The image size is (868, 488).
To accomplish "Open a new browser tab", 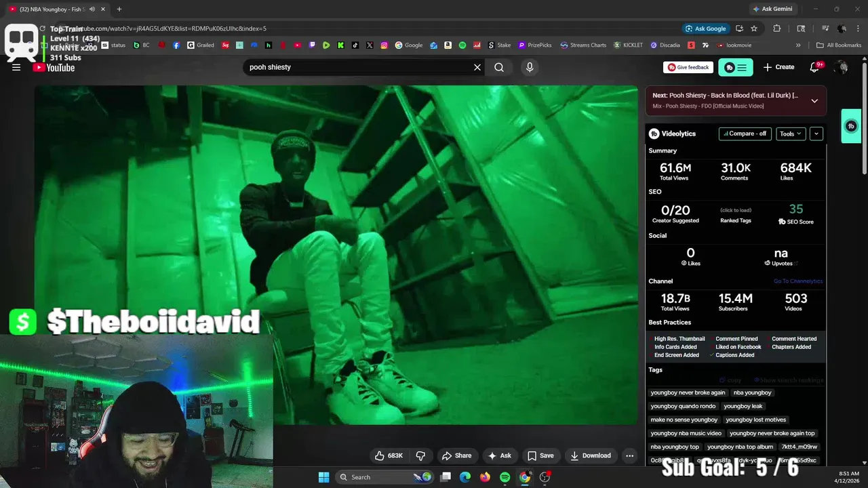I will (119, 9).
